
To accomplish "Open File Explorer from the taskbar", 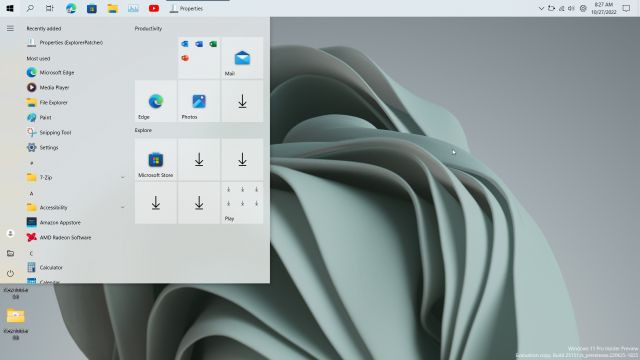I will pos(113,8).
